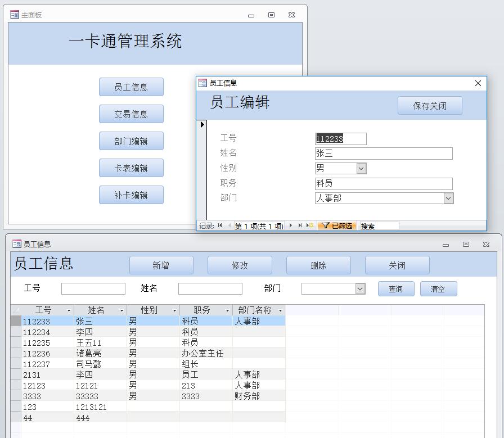This screenshot has width=504, height=438.
Task: Open 姓名 column header filter arrow
Action: pyautogui.click(x=122, y=310)
